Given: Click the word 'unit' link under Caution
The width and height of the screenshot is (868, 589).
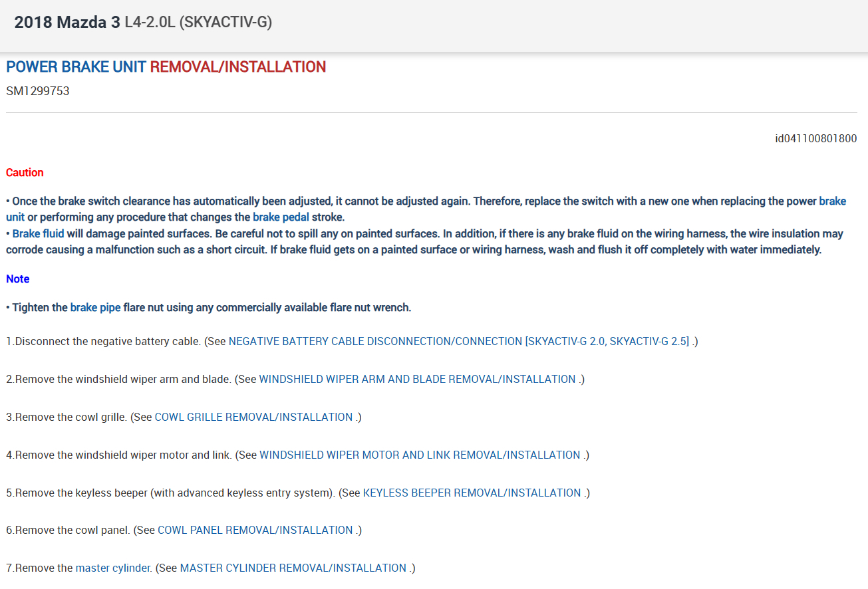Looking at the screenshot, I should point(15,217).
